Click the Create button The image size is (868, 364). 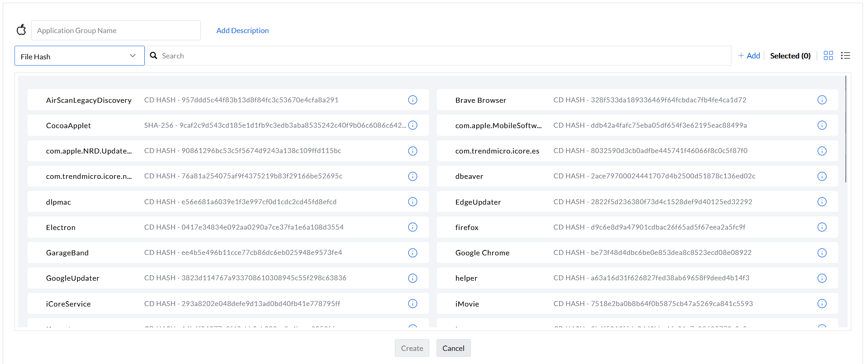pyautogui.click(x=412, y=348)
